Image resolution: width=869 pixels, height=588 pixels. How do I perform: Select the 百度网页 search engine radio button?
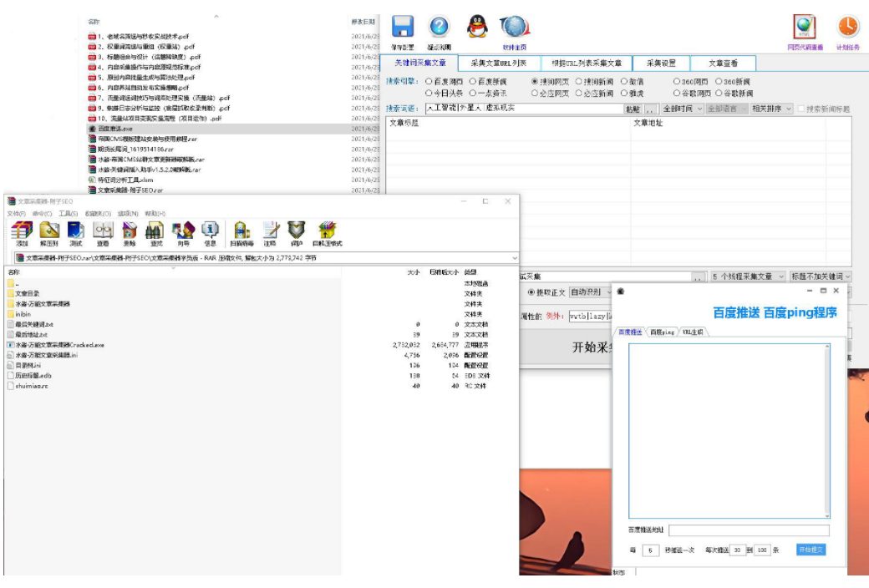pos(429,82)
